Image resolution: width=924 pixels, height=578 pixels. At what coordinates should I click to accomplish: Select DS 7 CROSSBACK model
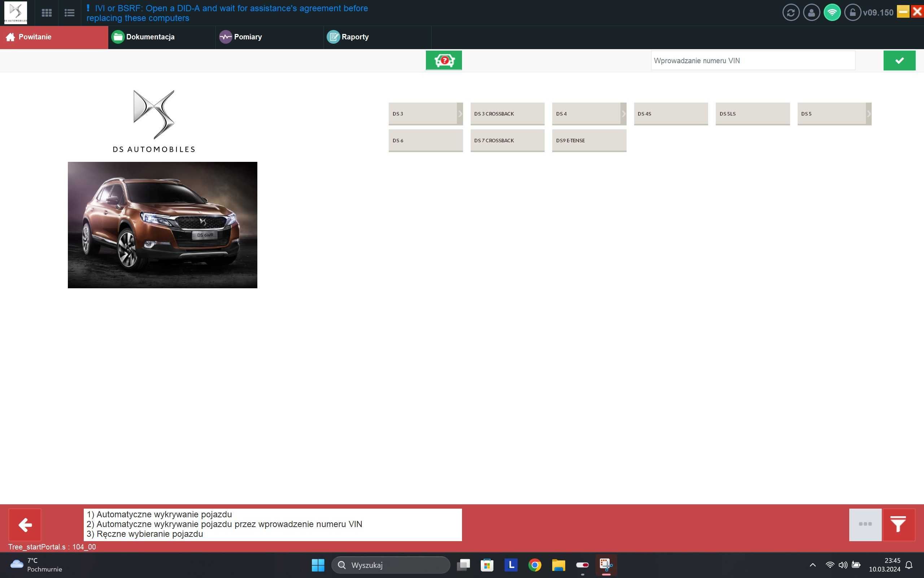[x=507, y=141]
